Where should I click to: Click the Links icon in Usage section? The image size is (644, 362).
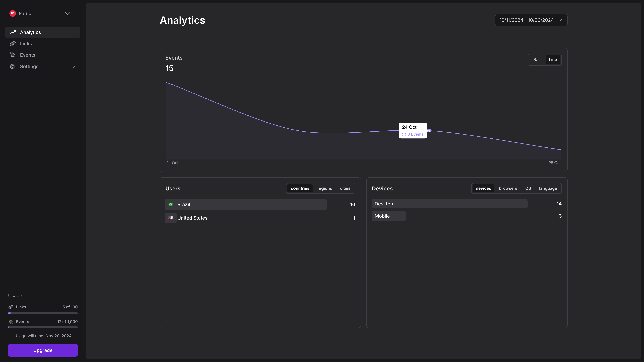pyautogui.click(x=11, y=307)
